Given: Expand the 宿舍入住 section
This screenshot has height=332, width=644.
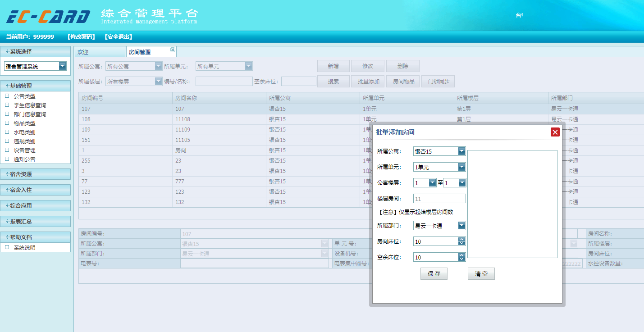Looking at the screenshot, I should [35, 190].
